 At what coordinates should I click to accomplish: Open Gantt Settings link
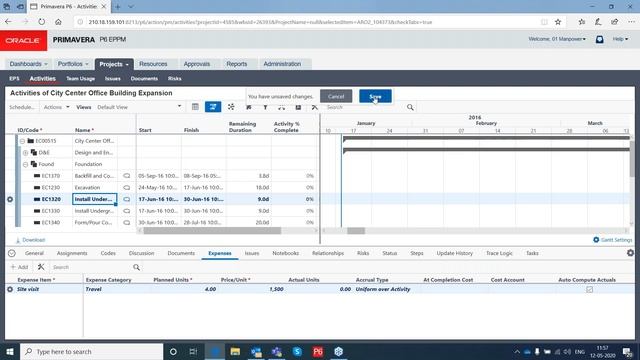click(x=612, y=240)
